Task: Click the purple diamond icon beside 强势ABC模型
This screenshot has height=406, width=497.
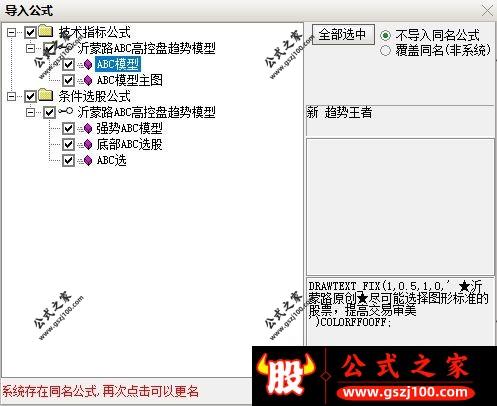Action: 88,128
